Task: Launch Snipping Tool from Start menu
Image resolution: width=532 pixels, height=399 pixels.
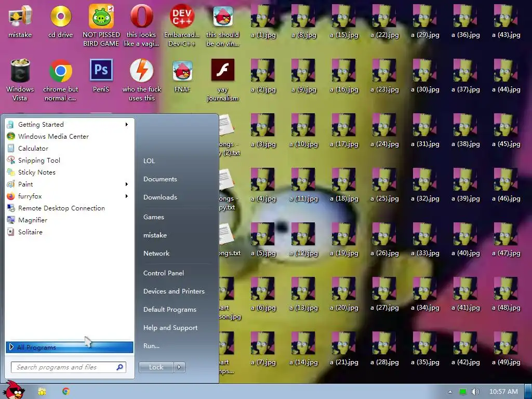Action: (69, 160)
